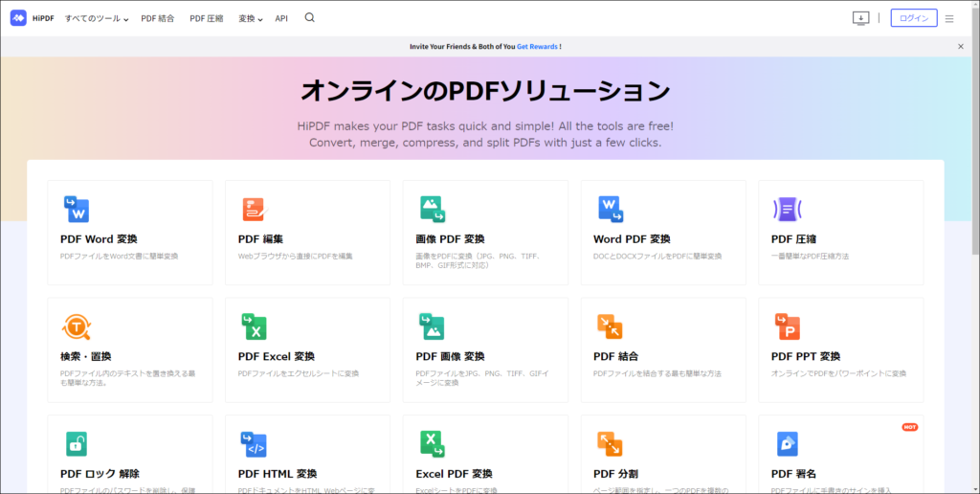The height and width of the screenshot is (494, 980).
Task: Select the PDF HTML 変換 icon
Action: 254,444
